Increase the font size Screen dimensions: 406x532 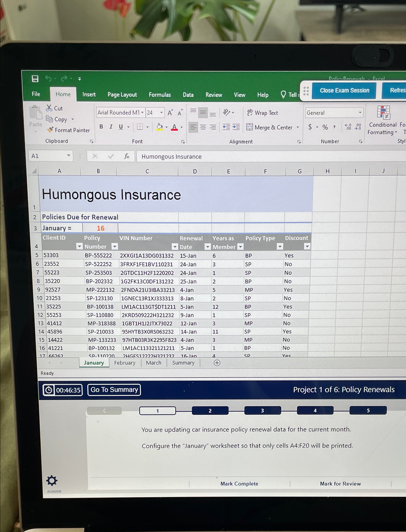(x=170, y=113)
